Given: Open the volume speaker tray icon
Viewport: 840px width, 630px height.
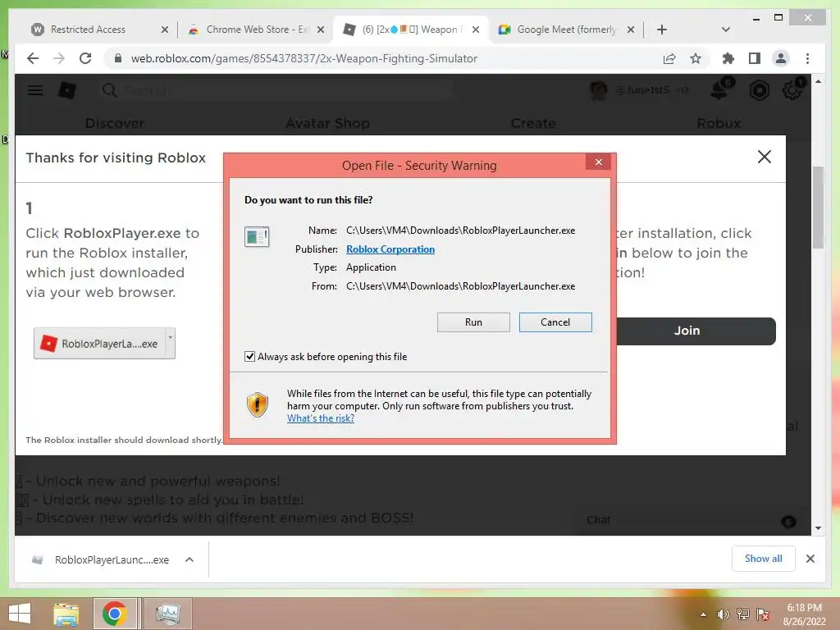Looking at the screenshot, I should tap(724, 614).
